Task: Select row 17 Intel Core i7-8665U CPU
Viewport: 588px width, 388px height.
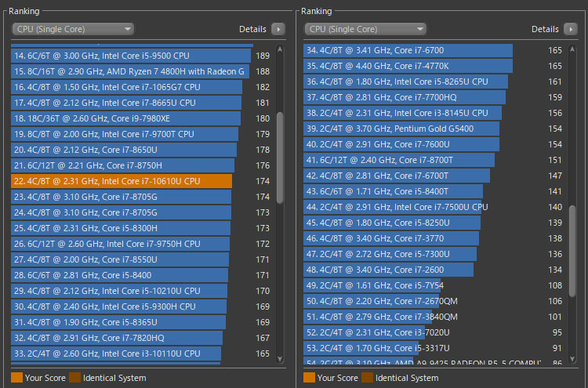Action: point(140,103)
